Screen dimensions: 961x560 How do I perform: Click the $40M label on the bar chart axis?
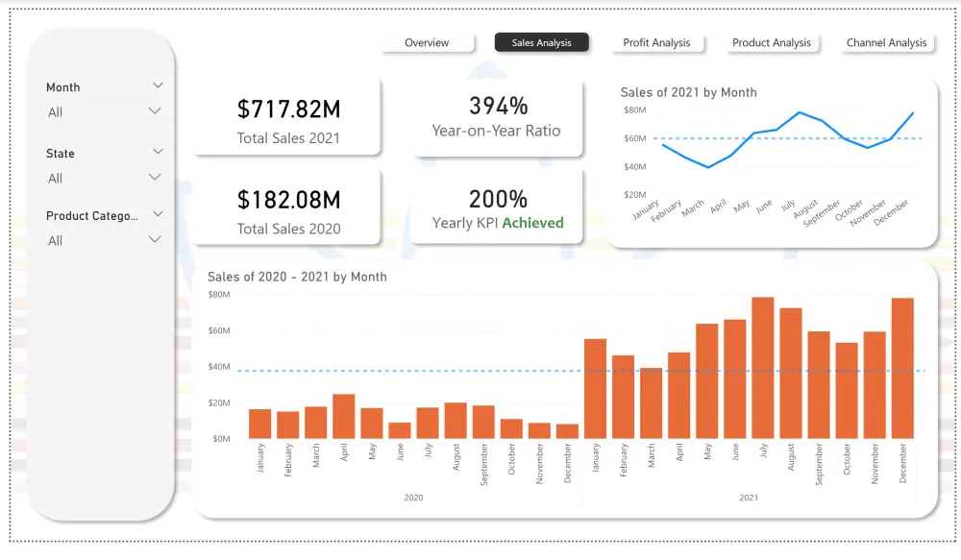(x=219, y=366)
